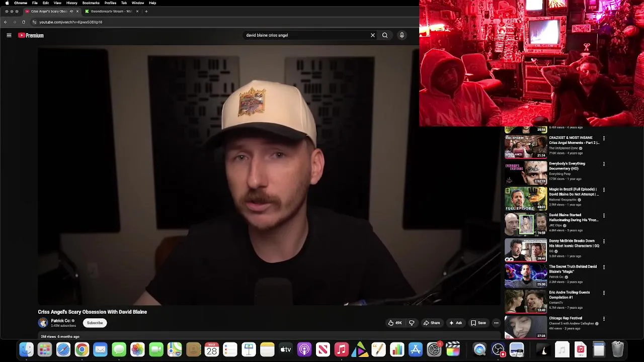Open more actions ellipsis under video
Image resolution: width=644 pixels, height=362 pixels.
click(x=496, y=323)
